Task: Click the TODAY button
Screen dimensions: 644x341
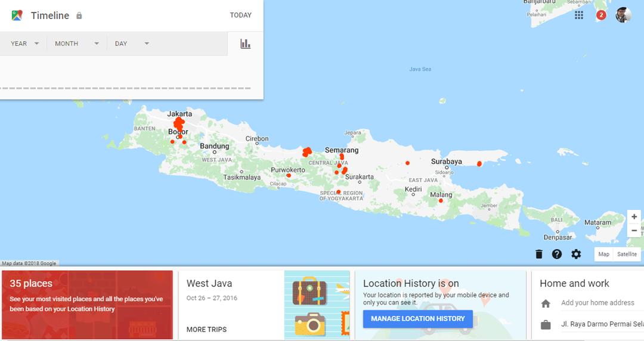Action: pos(241,15)
